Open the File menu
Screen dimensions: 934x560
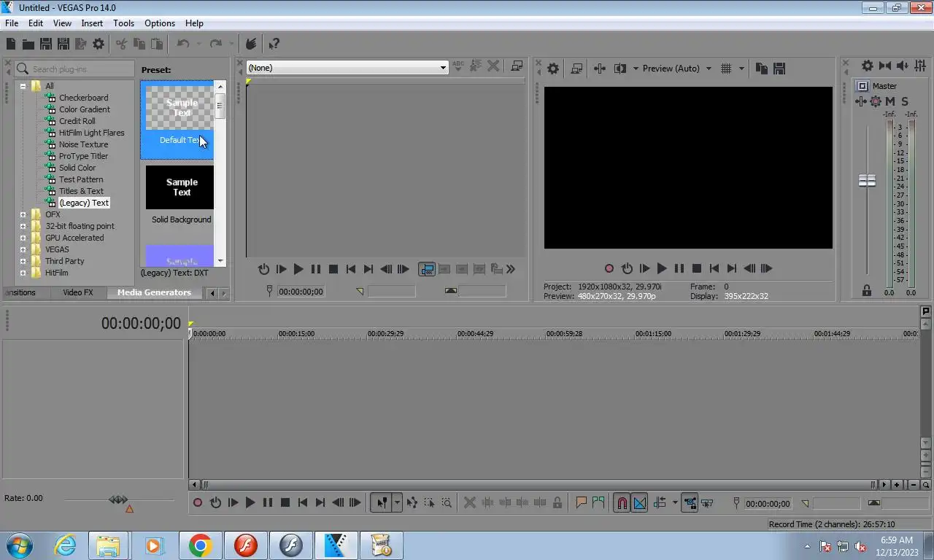click(12, 23)
